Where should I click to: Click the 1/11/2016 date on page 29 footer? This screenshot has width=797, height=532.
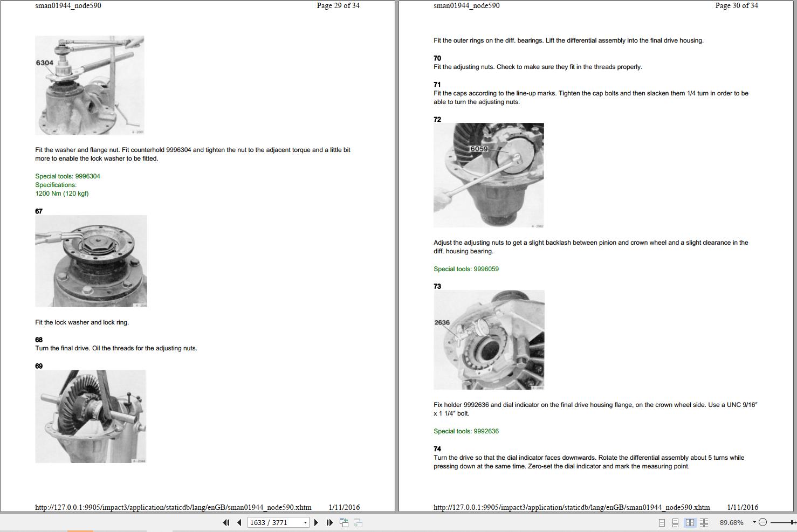pos(344,507)
